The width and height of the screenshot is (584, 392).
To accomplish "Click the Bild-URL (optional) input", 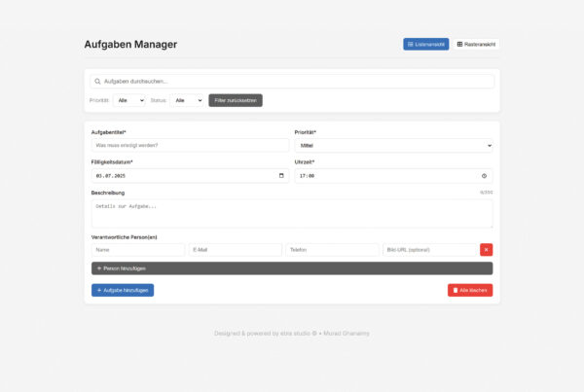I will click(x=429, y=250).
